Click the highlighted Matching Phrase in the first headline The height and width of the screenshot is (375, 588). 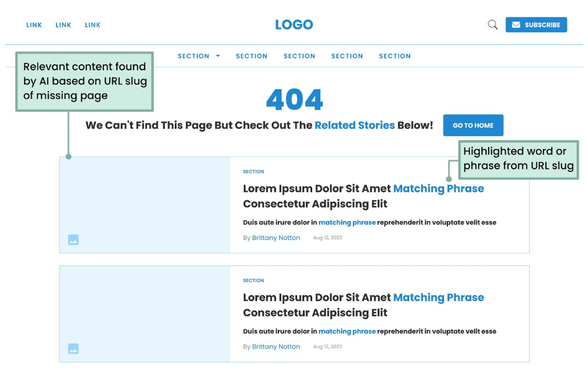439,188
